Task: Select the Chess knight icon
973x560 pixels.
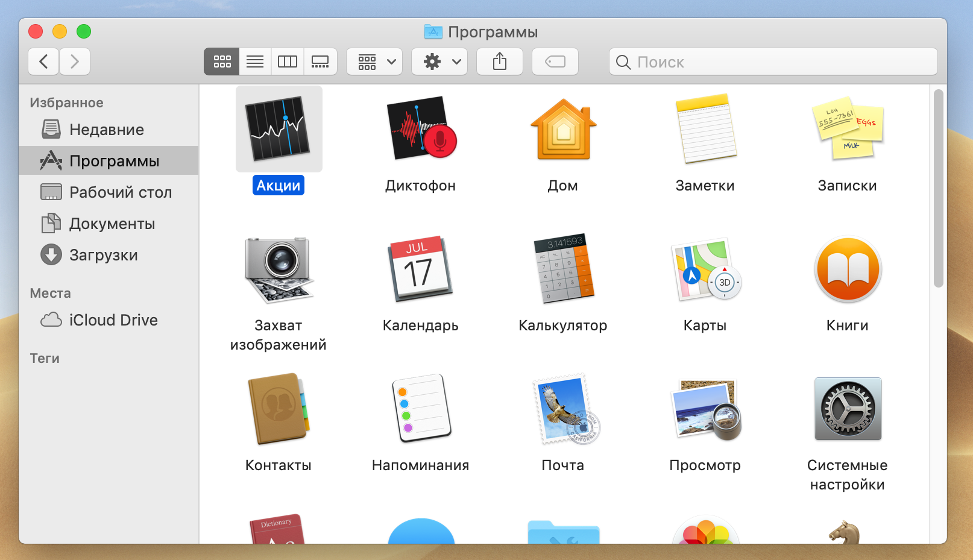Action: coord(845,532)
